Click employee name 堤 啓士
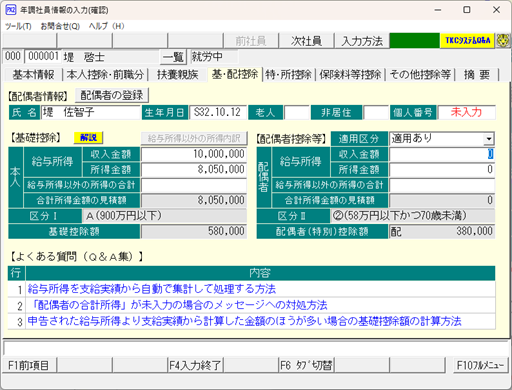Viewport: 512px width, 390px height. [110, 57]
